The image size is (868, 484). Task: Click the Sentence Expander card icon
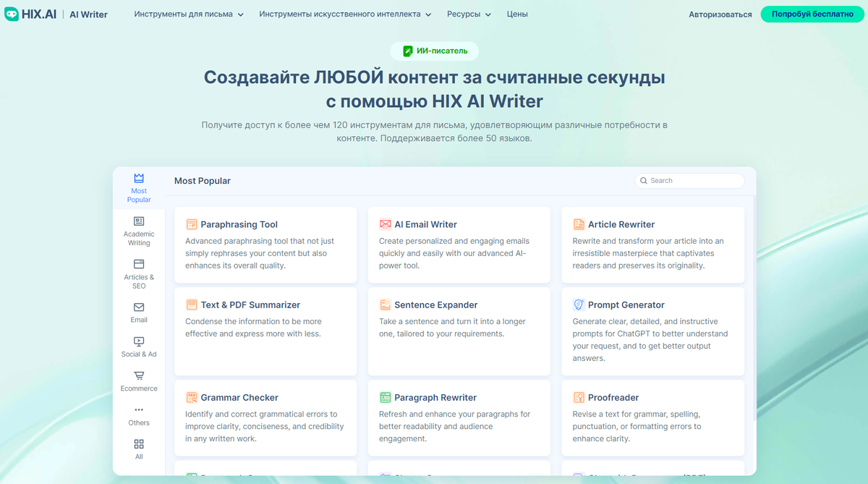386,305
